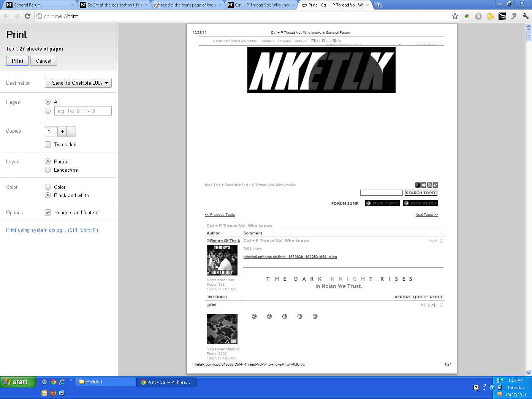Increase copies with plus button
The width and height of the screenshot is (532, 399).
pos(62,131)
